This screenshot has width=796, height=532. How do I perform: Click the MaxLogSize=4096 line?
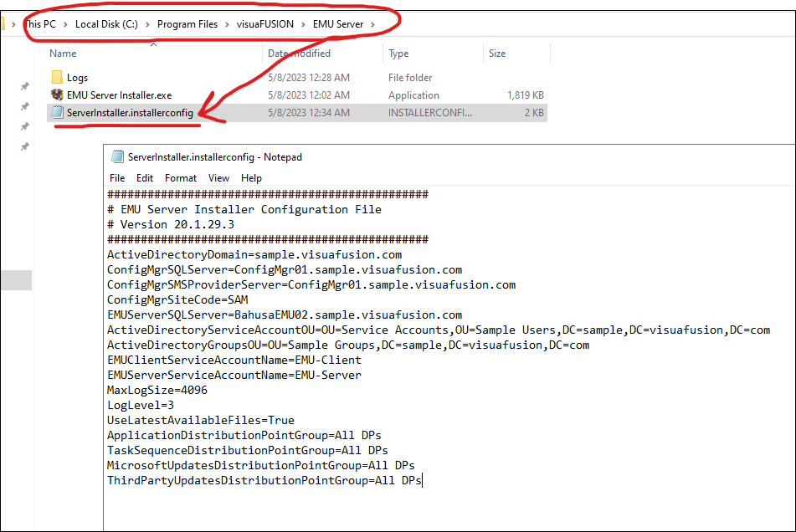[157, 390]
